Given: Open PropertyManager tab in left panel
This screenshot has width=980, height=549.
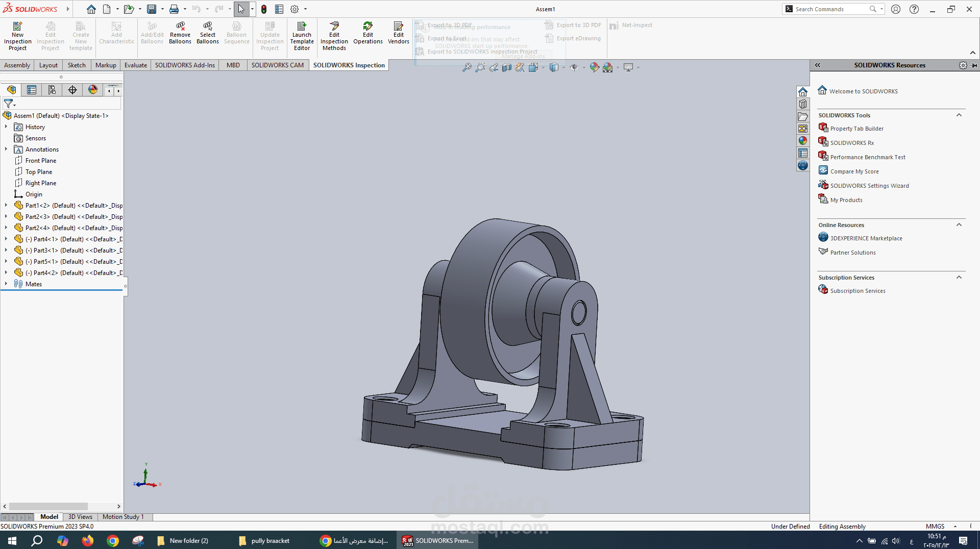Looking at the screenshot, I should pyautogui.click(x=32, y=90).
